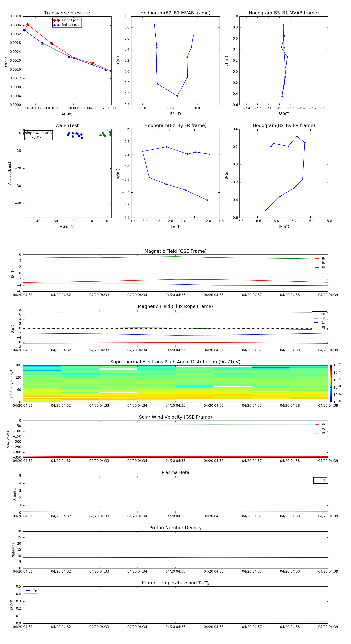Select Vy in the solar wind legend

[x=320, y=429]
